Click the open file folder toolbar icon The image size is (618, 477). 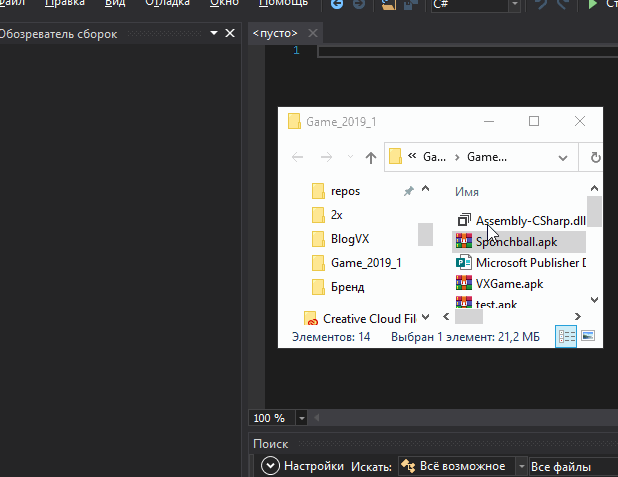pyautogui.click(x=389, y=4)
